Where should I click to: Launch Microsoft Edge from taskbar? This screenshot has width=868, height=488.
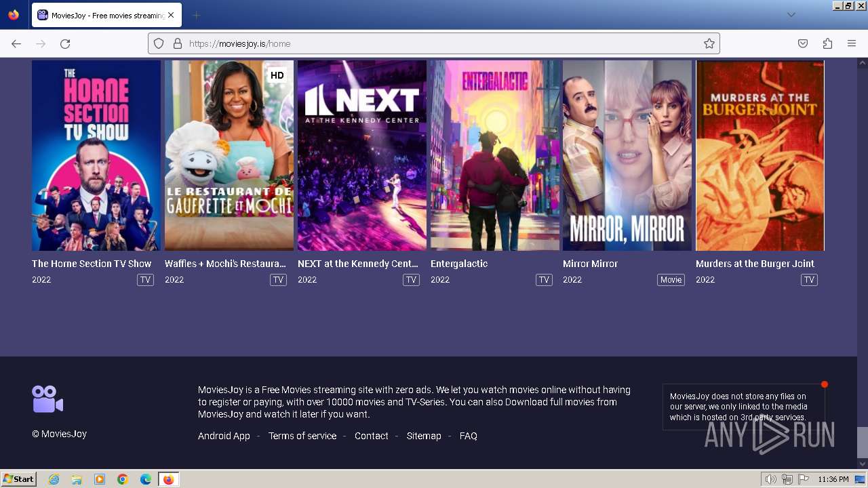coord(146,479)
